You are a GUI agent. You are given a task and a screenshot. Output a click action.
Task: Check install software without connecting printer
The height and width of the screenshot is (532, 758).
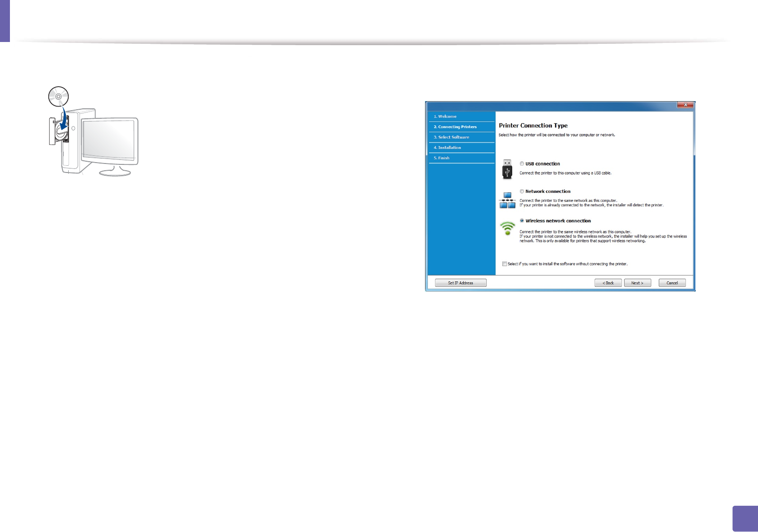505,264
